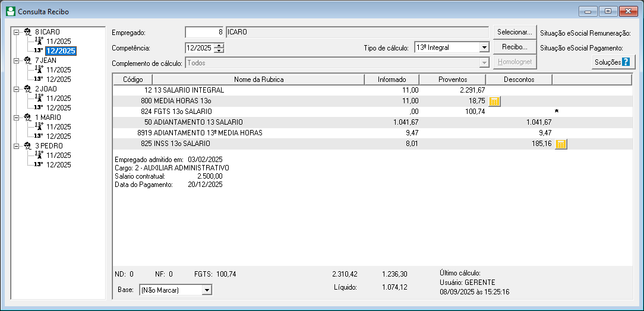This screenshot has height=311, width=644.
Task: Click the employee icon beside 3 PEDRO
Action: (28, 145)
